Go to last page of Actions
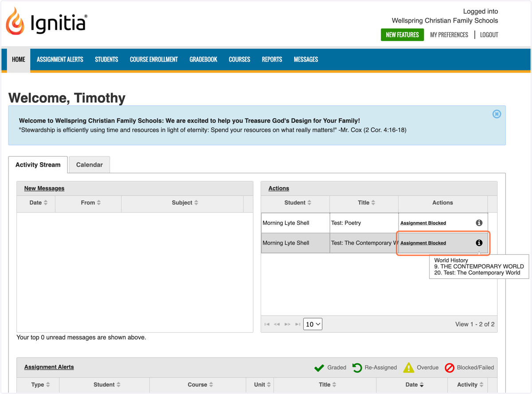Image resolution: width=532 pixels, height=394 pixels. coord(297,324)
